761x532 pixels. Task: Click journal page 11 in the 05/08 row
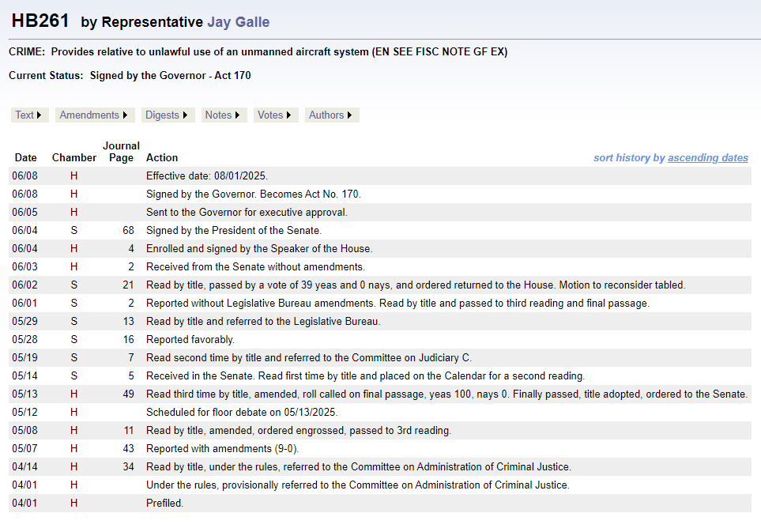point(129,431)
